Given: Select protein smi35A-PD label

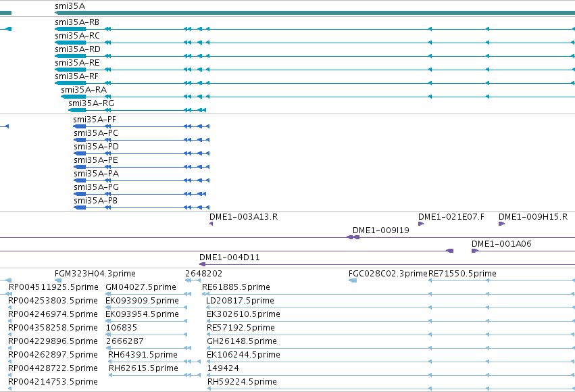Looking at the screenshot, I should pos(96,147).
